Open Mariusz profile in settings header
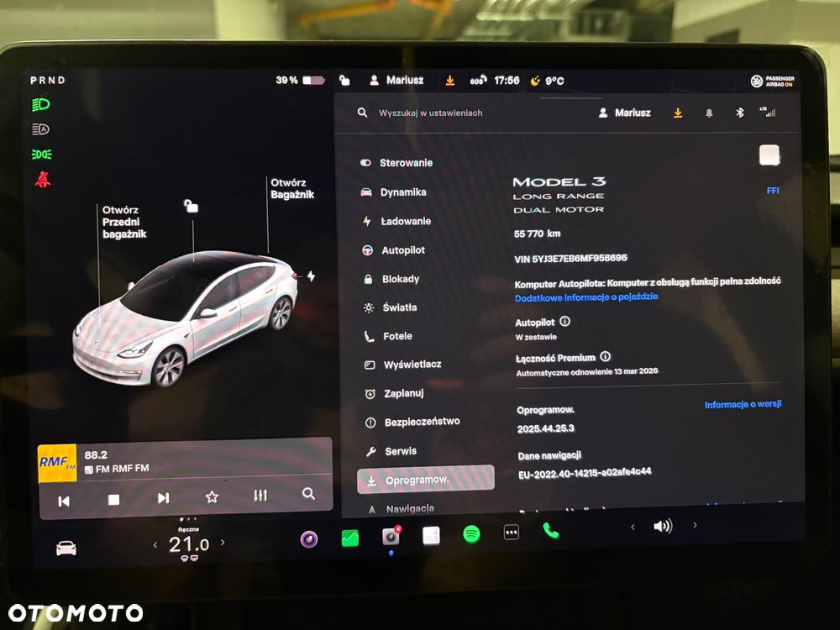 625,113
